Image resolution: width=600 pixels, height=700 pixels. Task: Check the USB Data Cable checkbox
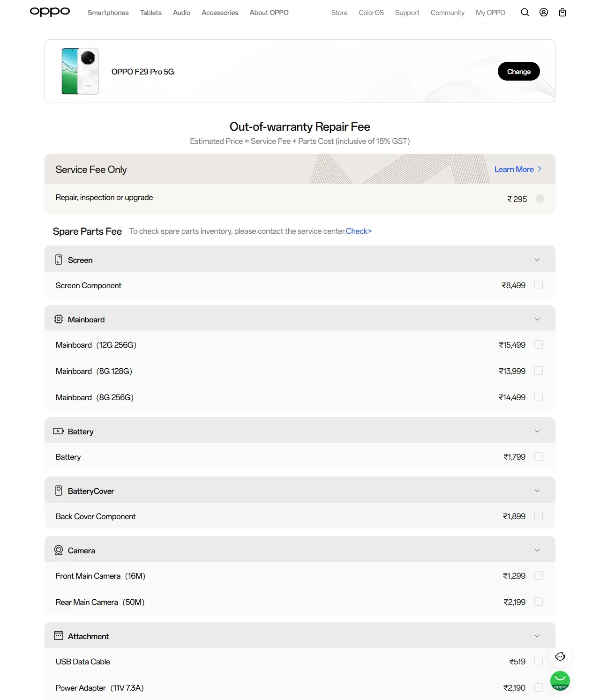point(539,661)
